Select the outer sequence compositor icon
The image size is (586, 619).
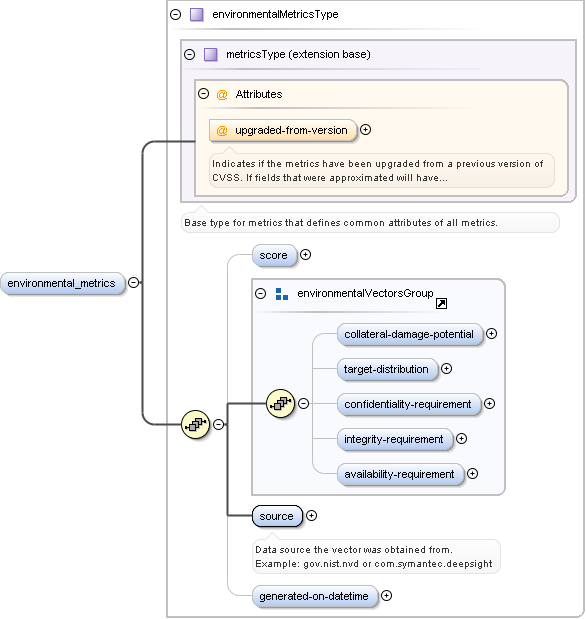coord(195,425)
